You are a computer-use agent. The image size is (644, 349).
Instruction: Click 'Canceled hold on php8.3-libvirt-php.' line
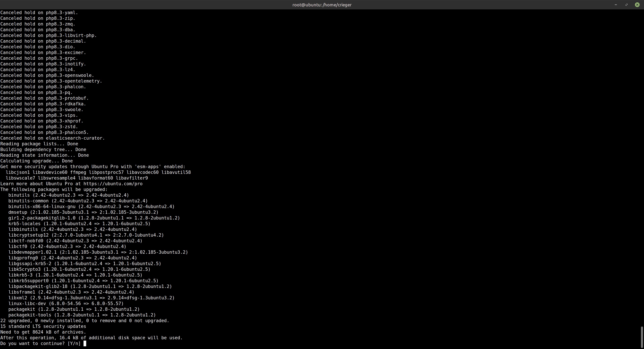(x=48, y=35)
